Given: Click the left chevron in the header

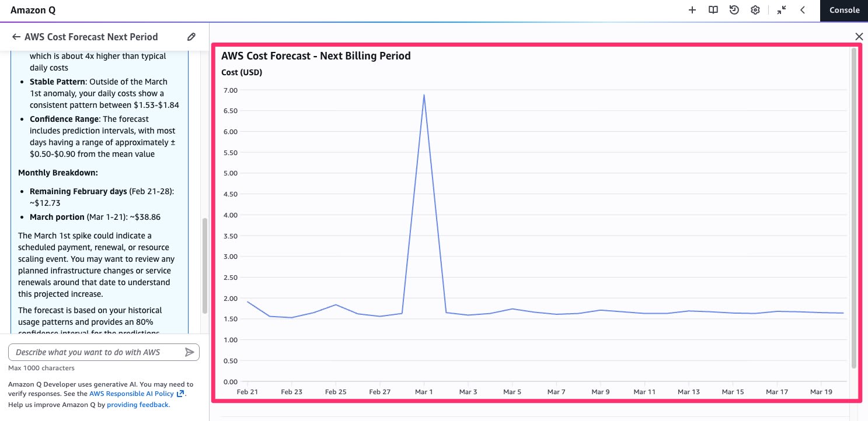Looking at the screenshot, I should click(803, 10).
